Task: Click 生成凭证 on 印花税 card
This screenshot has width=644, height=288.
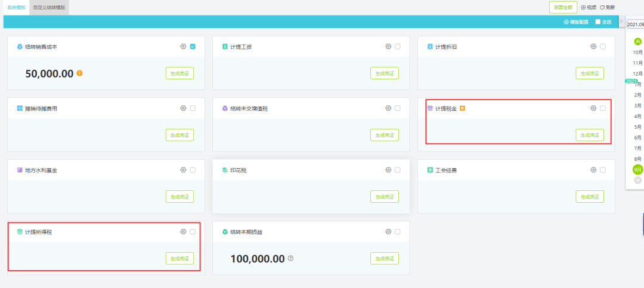Action: click(x=385, y=196)
